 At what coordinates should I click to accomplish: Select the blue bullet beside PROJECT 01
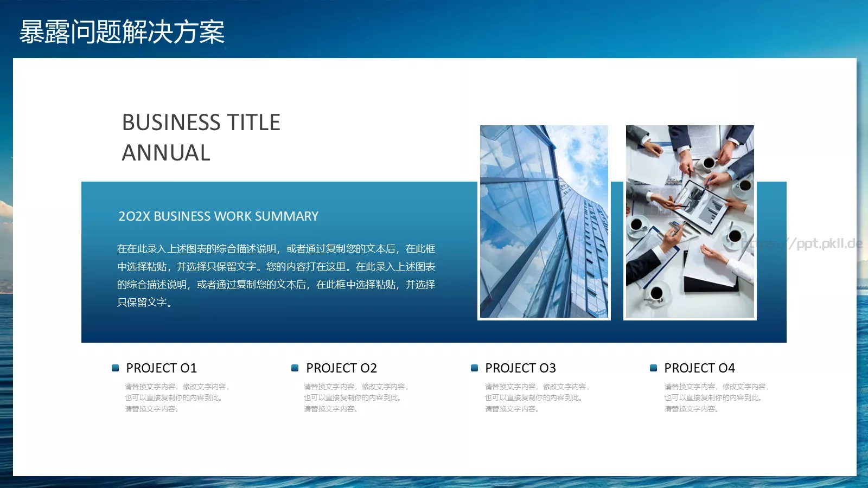(x=115, y=368)
